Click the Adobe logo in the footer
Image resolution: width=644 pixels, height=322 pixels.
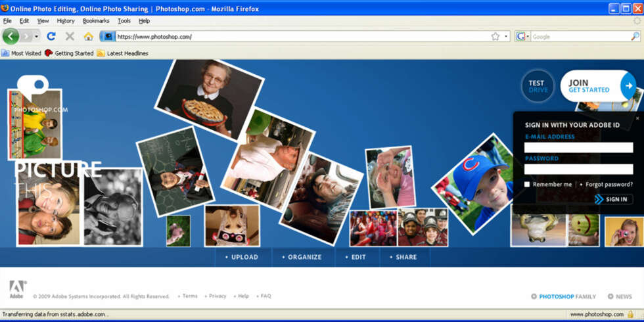pos(18,290)
